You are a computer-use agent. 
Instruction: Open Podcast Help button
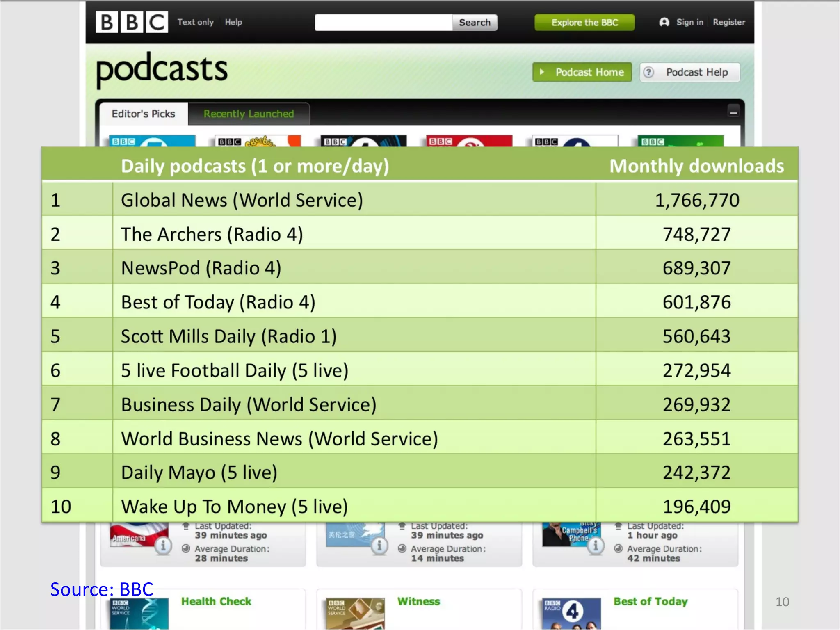(690, 72)
